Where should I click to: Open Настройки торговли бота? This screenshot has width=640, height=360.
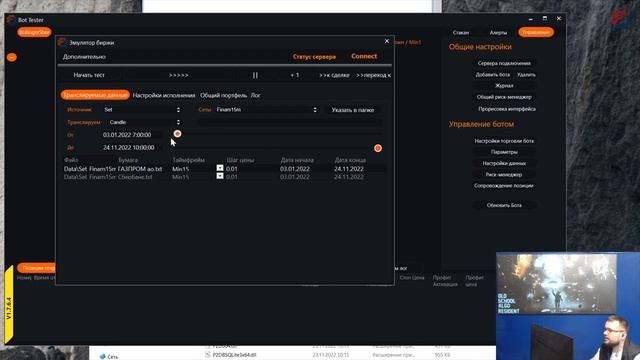[x=504, y=141]
